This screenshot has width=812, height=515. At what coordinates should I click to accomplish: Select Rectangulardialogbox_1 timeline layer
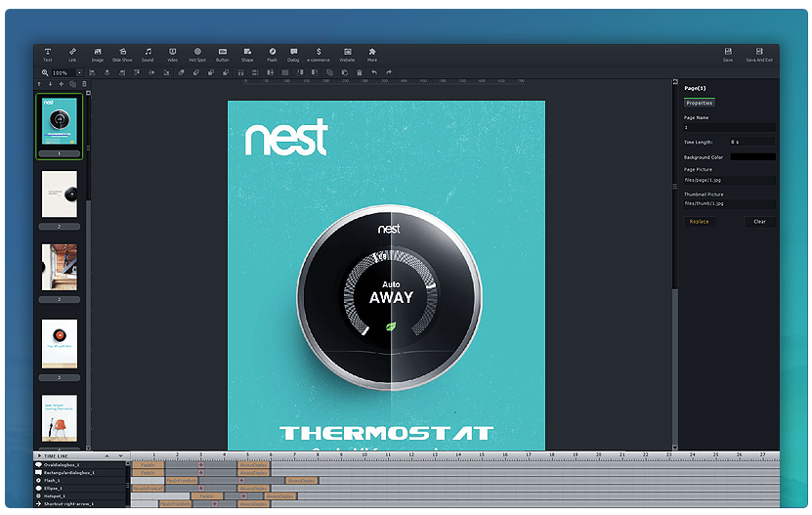pyautogui.click(x=80, y=473)
